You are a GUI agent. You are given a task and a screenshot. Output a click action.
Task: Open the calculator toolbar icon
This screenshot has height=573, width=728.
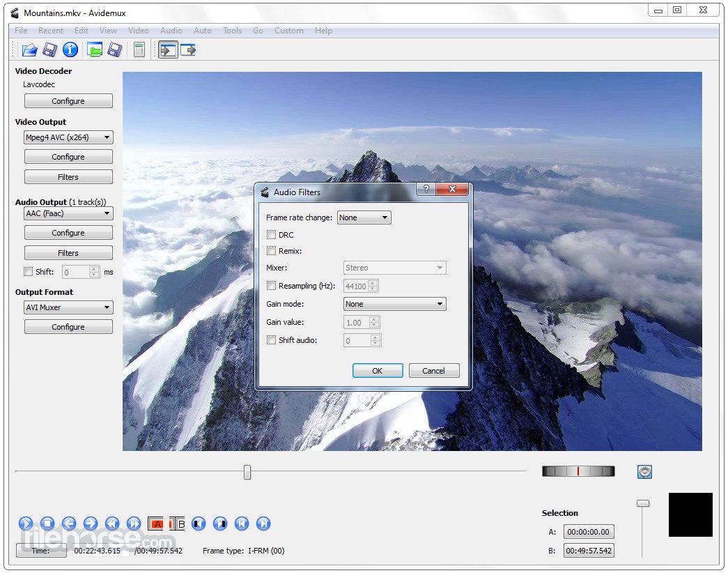(139, 49)
